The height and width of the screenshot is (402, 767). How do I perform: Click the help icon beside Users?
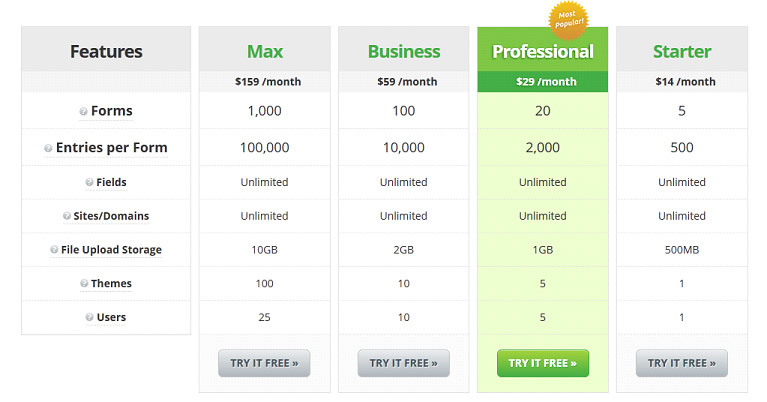(x=89, y=318)
